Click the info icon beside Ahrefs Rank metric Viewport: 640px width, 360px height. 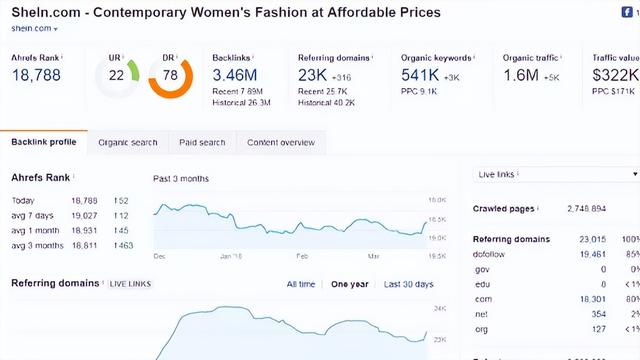(x=62, y=57)
